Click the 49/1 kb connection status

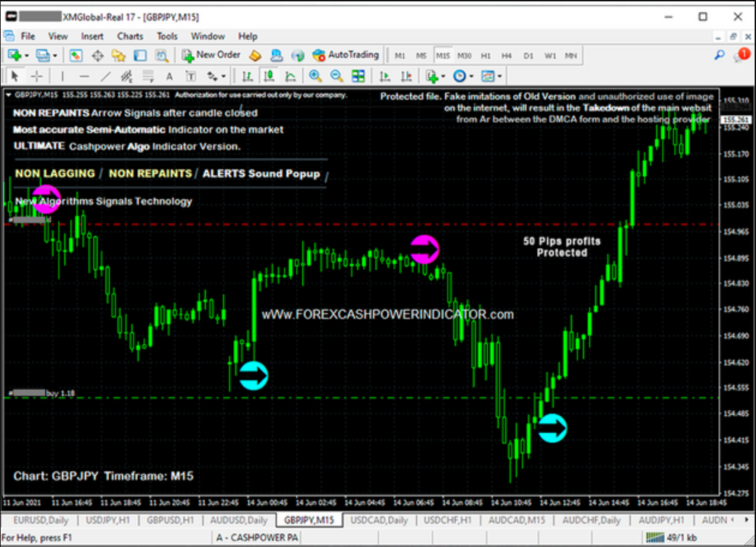672,537
